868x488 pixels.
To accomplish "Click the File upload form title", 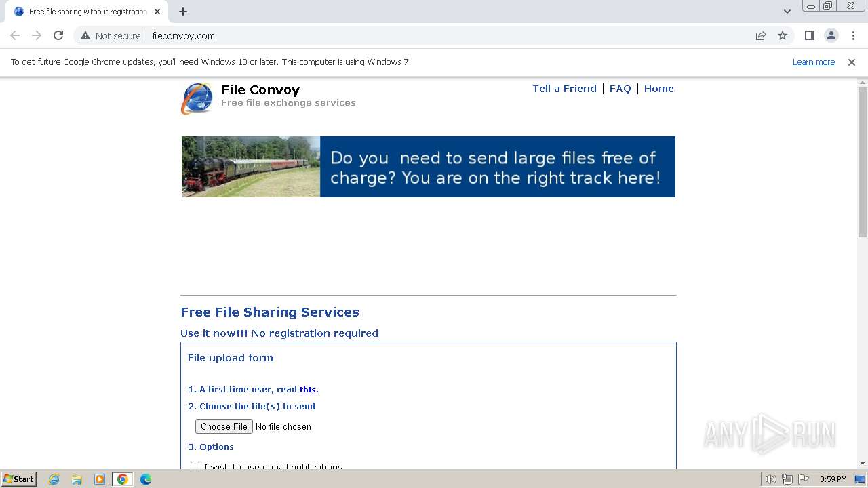I will 231,358.
